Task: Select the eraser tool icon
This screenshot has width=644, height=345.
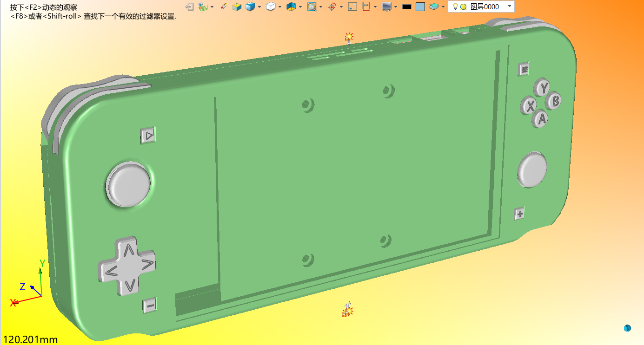Action: tap(224, 7)
